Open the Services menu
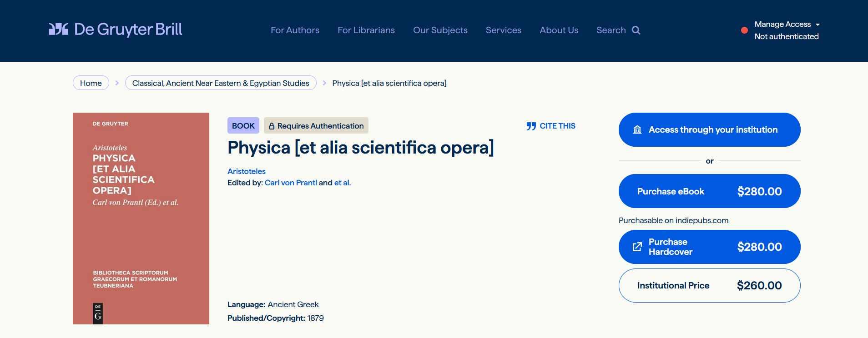868x338 pixels. (x=504, y=30)
